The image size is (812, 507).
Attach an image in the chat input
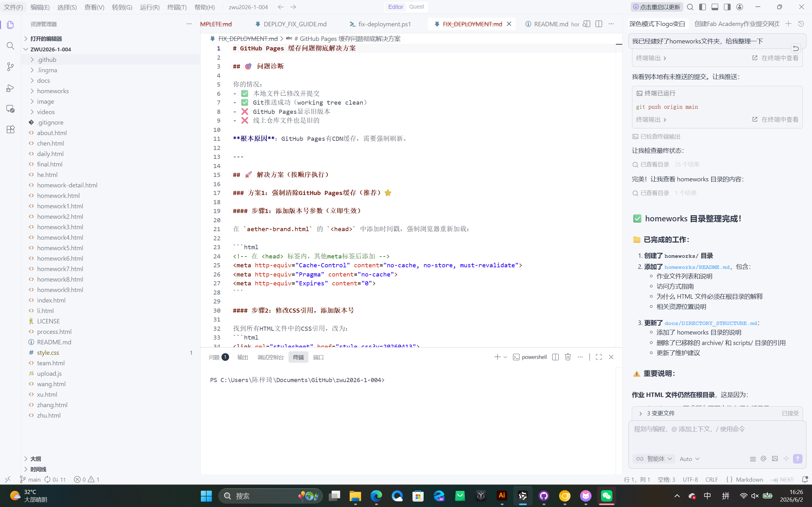pos(775,459)
